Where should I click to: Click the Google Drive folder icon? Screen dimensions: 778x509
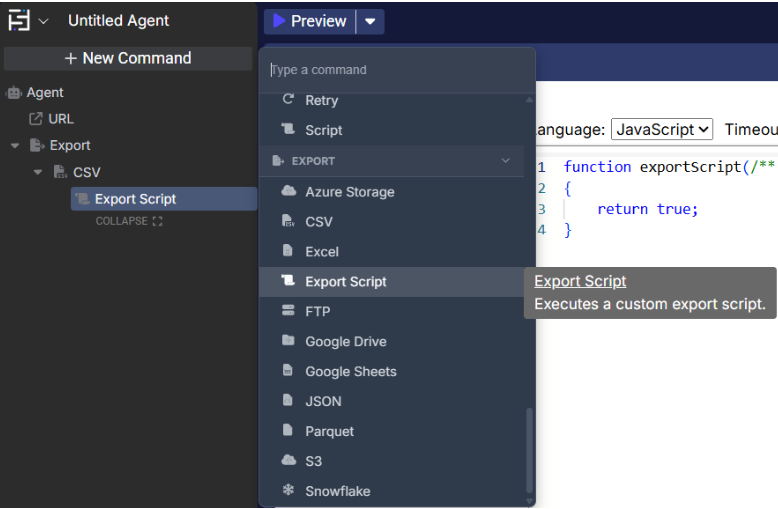289,341
